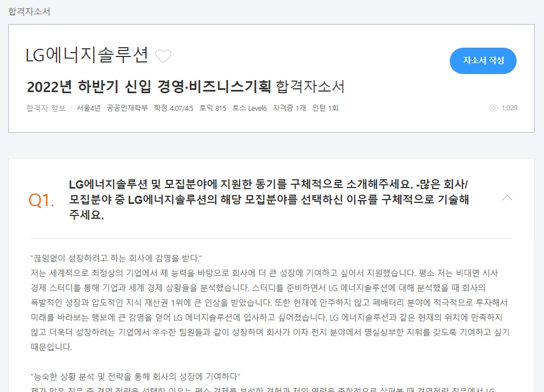Click the eye view-count icon
The image size is (544, 392).
pyautogui.click(x=493, y=108)
